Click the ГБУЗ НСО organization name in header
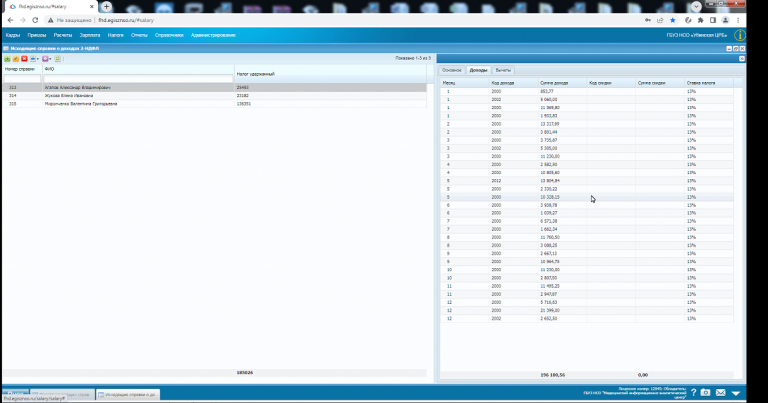Viewport: 768px width, 403px height. click(x=696, y=35)
